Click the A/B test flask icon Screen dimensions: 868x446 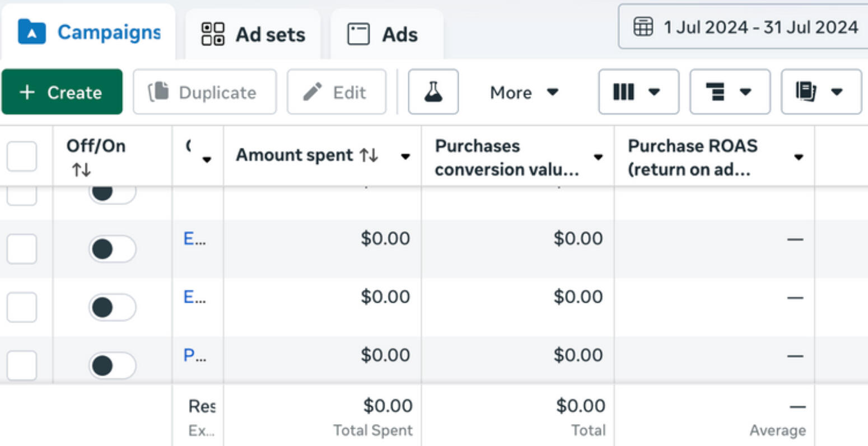(x=433, y=92)
